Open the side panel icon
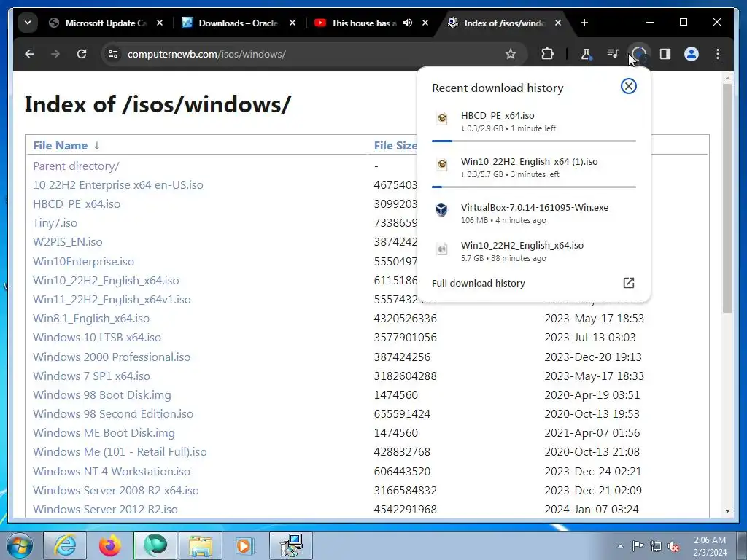The image size is (747, 560). pyautogui.click(x=665, y=54)
